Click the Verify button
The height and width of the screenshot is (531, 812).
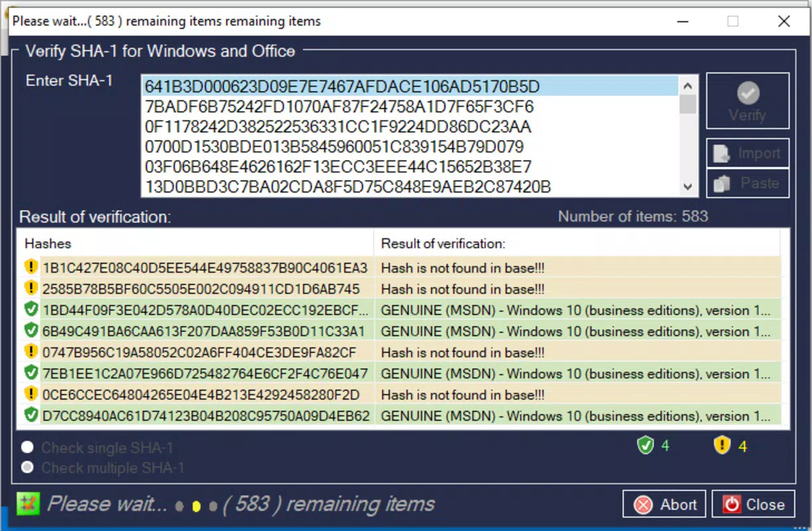click(x=748, y=100)
